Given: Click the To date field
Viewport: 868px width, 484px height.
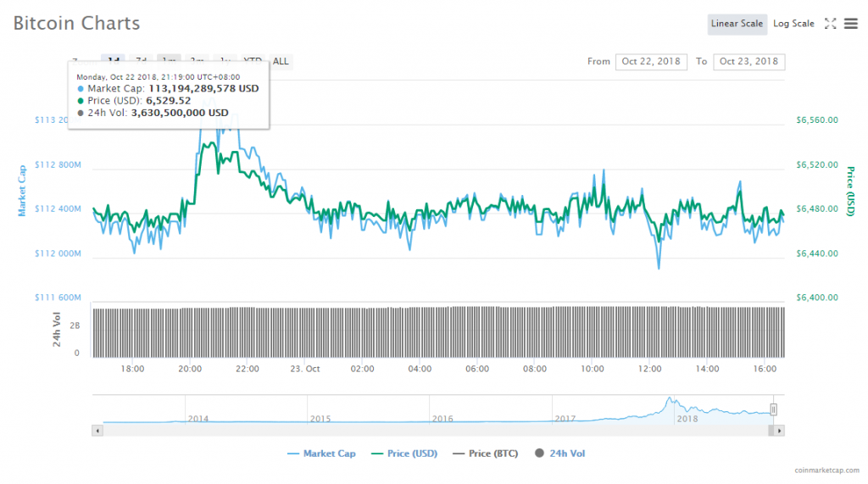Looking at the screenshot, I should tap(748, 61).
